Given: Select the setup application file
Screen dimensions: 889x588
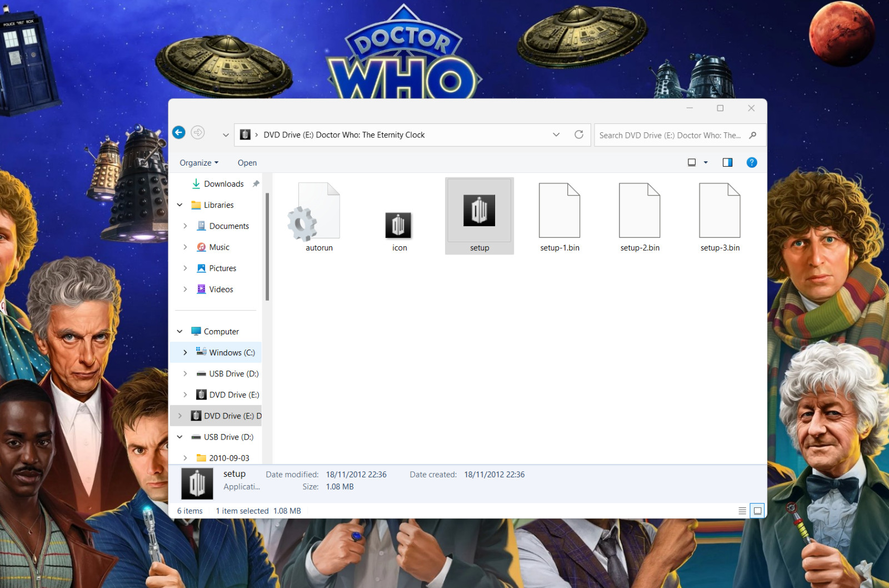Looking at the screenshot, I should pos(480,216).
